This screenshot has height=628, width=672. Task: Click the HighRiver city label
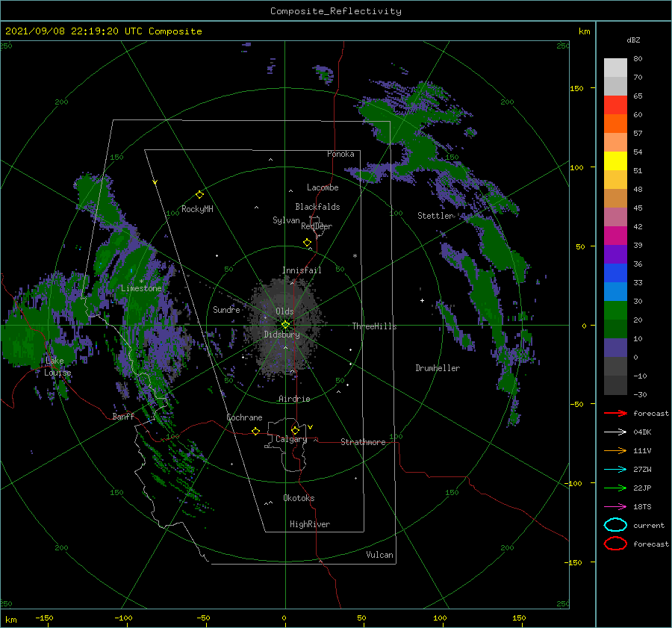(x=310, y=524)
